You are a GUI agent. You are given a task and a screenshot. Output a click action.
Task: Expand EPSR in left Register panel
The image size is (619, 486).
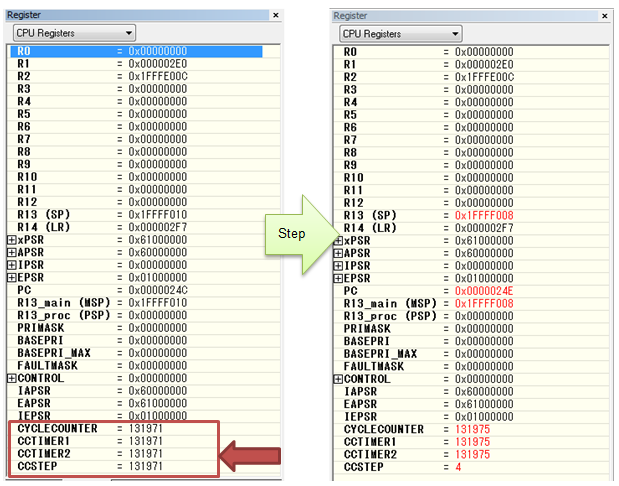click(x=12, y=278)
